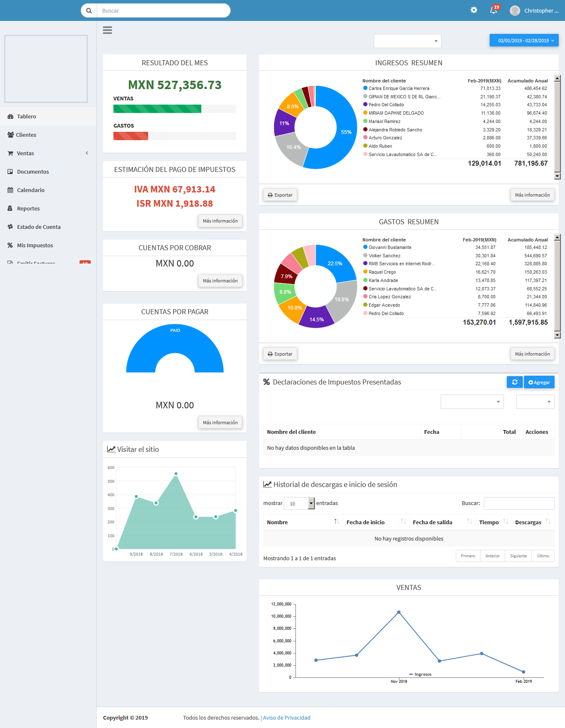Expand the Ventas submenu chevron
Screen dimensions: 565x728
coord(87,153)
